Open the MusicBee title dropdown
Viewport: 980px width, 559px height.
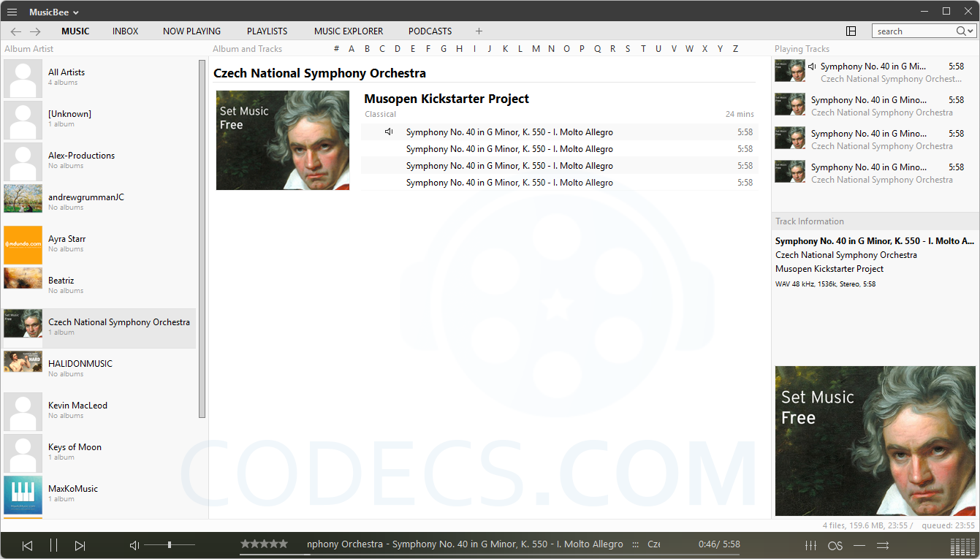click(x=54, y=12)
